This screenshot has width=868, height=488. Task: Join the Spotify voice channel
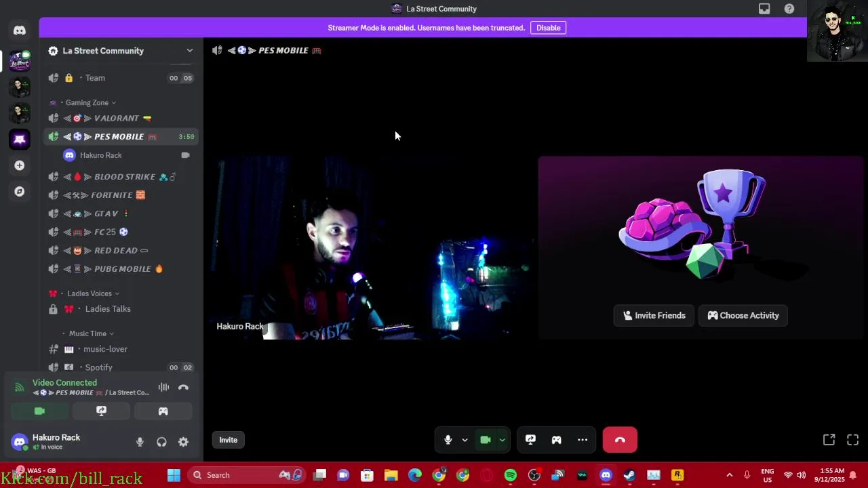tap(121, 367)
